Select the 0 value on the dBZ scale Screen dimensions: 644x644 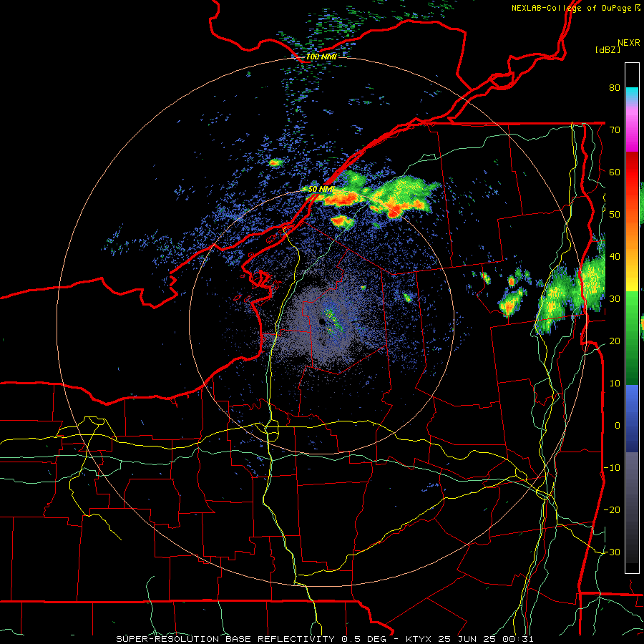(x=618, y=426)
